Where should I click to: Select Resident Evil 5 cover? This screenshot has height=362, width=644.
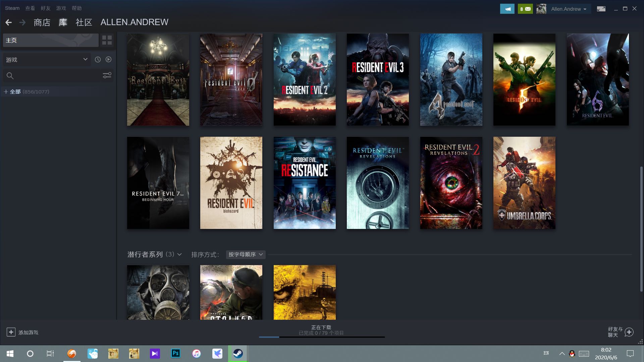click(x=524, y=80)
